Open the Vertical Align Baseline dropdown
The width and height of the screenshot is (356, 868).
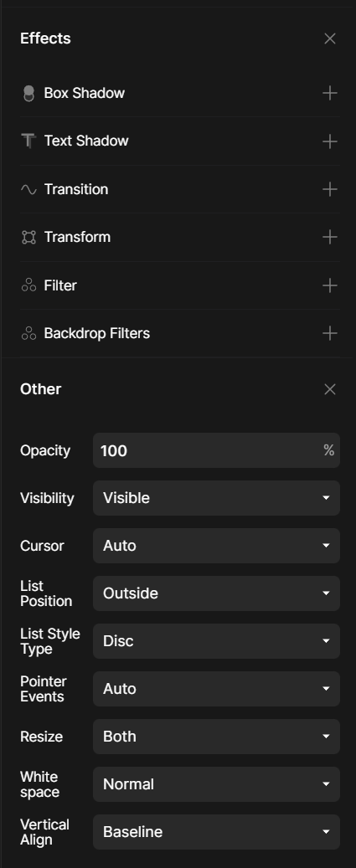[216, 832]
